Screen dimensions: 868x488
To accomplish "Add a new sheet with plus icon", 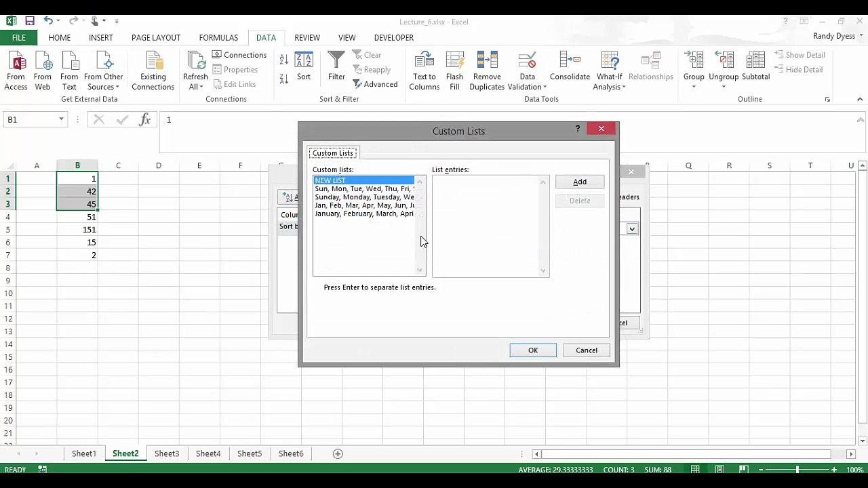I will point(338,454).
